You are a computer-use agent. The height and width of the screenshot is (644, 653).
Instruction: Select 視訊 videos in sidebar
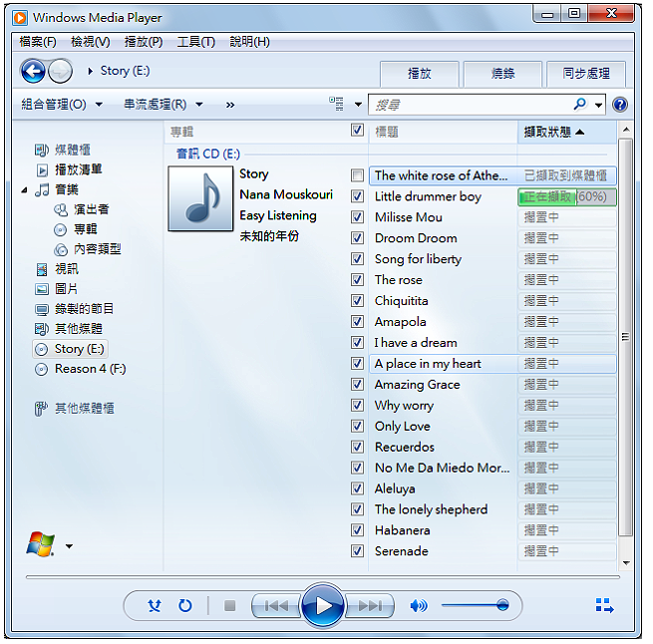point(57,269)
